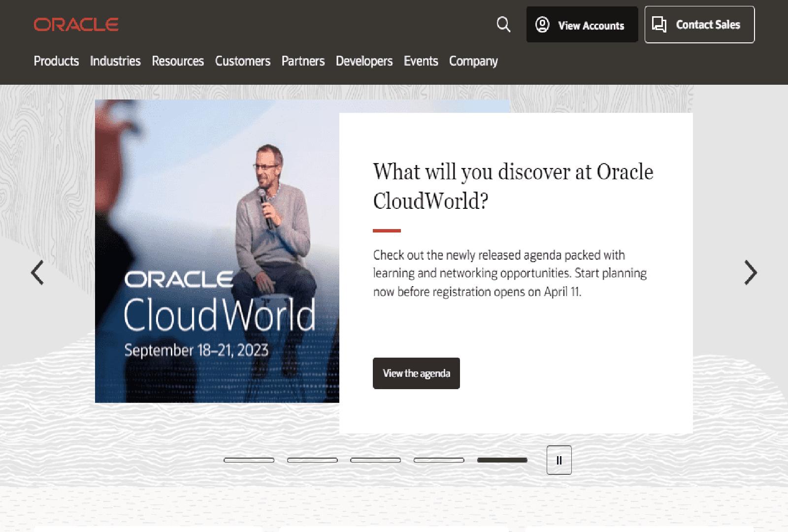Click the Contact Sales chat icon

click(659, 24)
